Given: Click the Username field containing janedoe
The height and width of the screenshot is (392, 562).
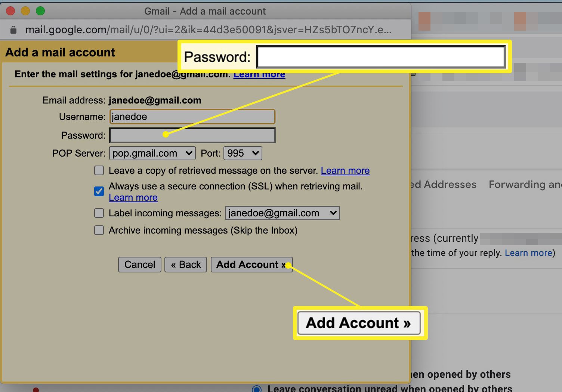Looking at the screenshot, I should 192,117.
